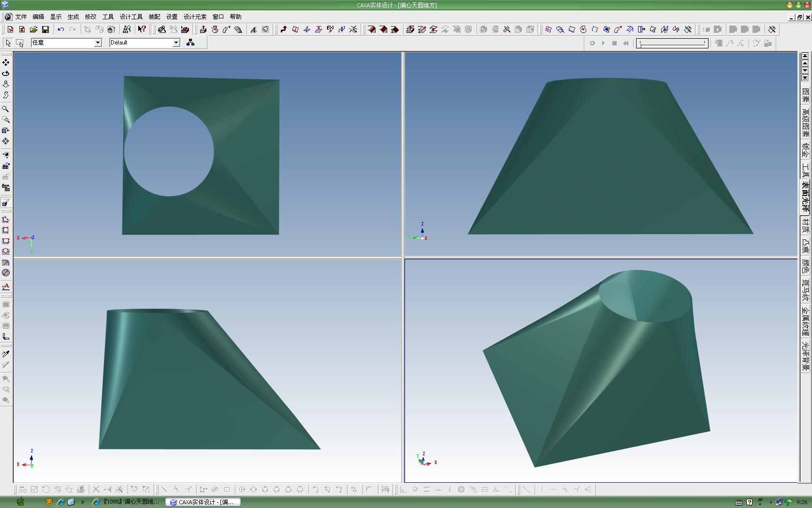
Task: Click the spin with hand icon
Action: click(215, 30)
